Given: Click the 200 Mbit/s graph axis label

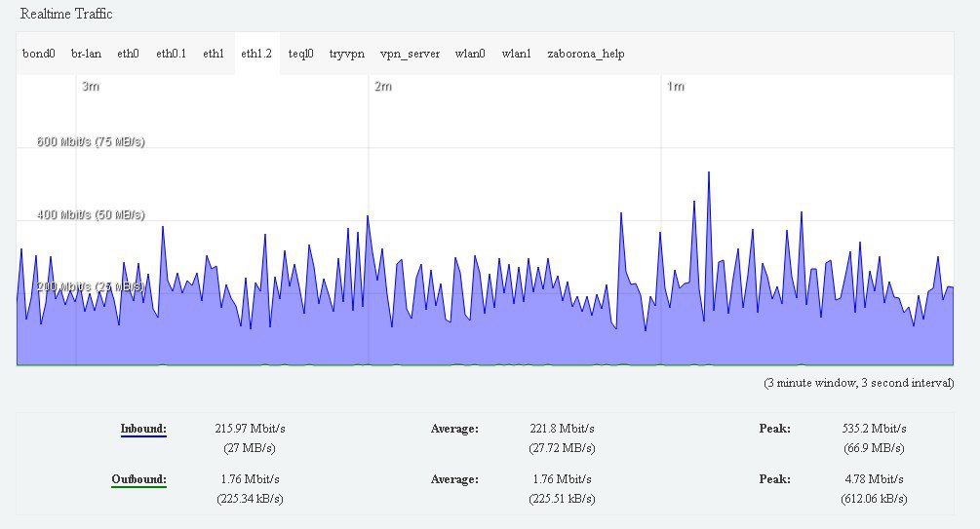Looking at the screenshot, I should coord(91,286).
